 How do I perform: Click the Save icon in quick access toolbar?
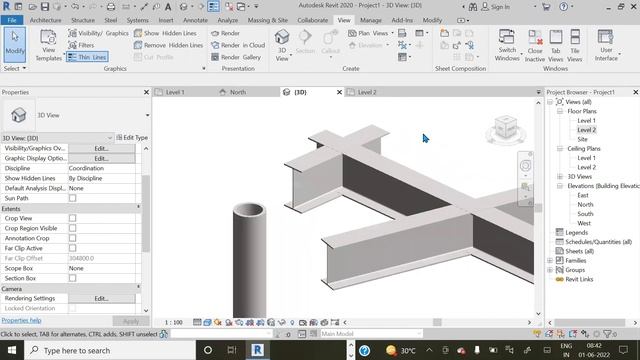click(x=45, y=7)
